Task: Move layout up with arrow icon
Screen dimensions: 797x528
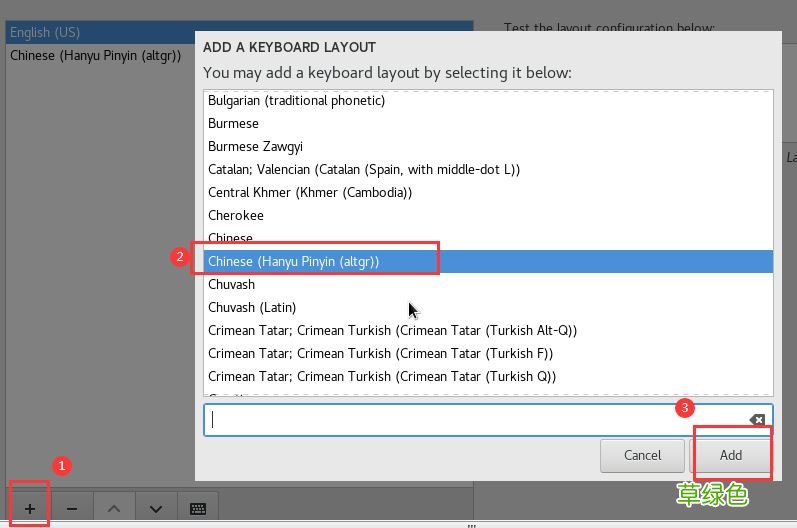Action: point(114,508)
